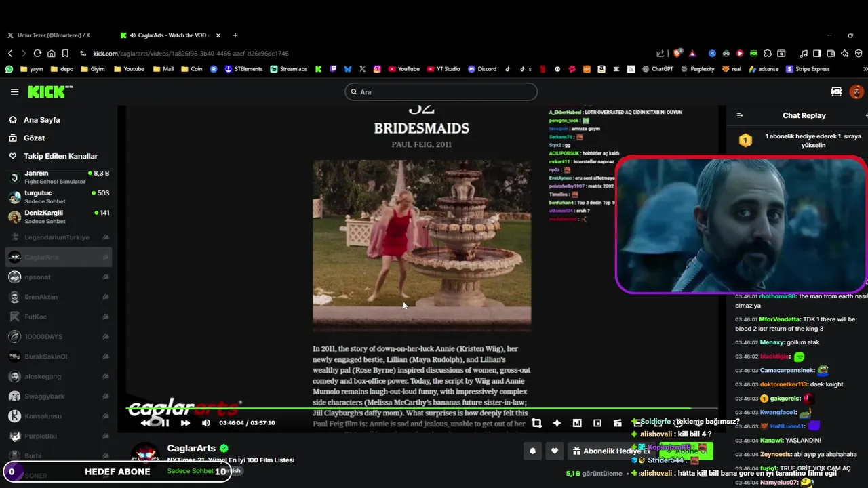Viewport: 868px width, 488px height.
Task: Pause the video playback
Action: (165, 423)
